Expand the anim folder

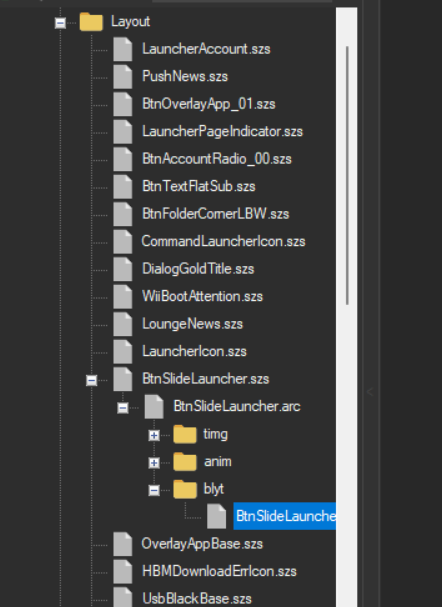click(154, 463)
